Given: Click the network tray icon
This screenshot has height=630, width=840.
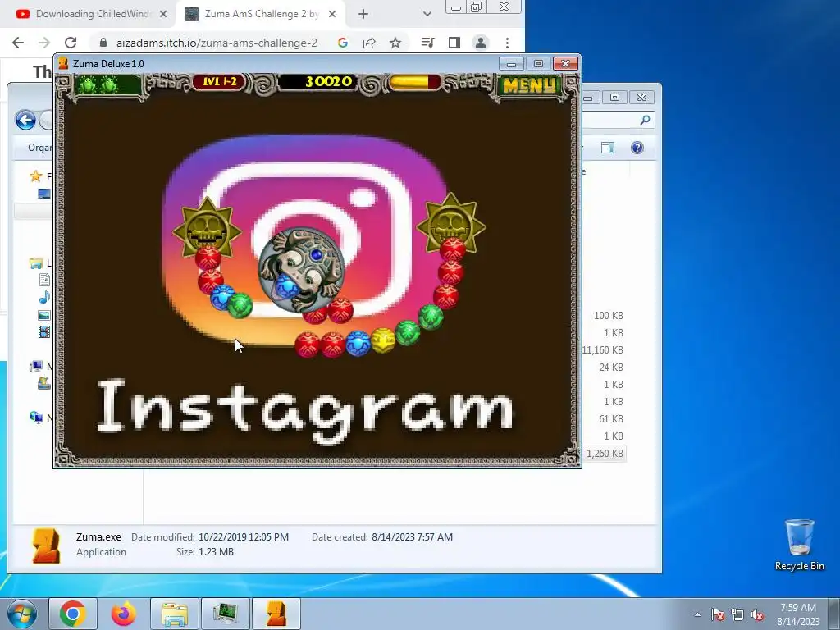Looking at the screenshot, I should coord(737,615).
